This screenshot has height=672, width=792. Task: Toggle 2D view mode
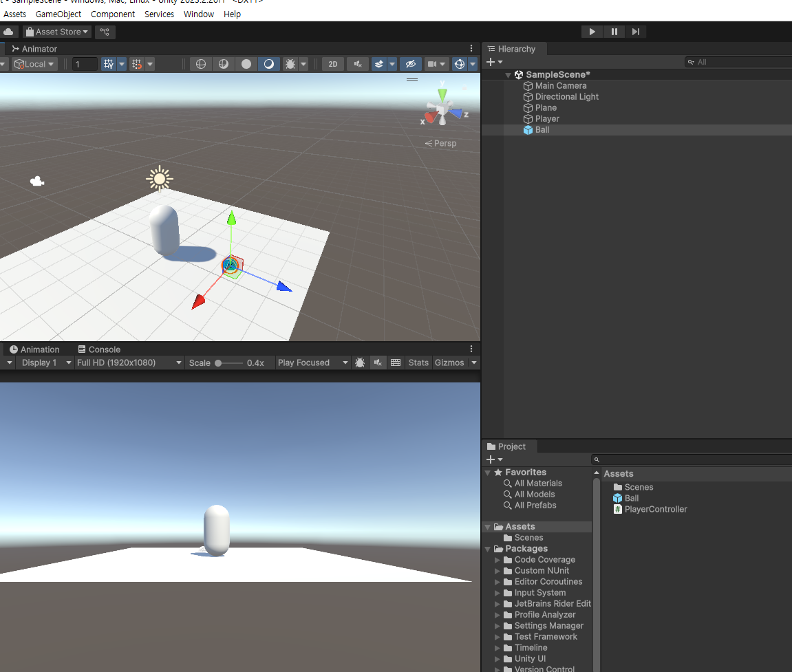point(333,64)
